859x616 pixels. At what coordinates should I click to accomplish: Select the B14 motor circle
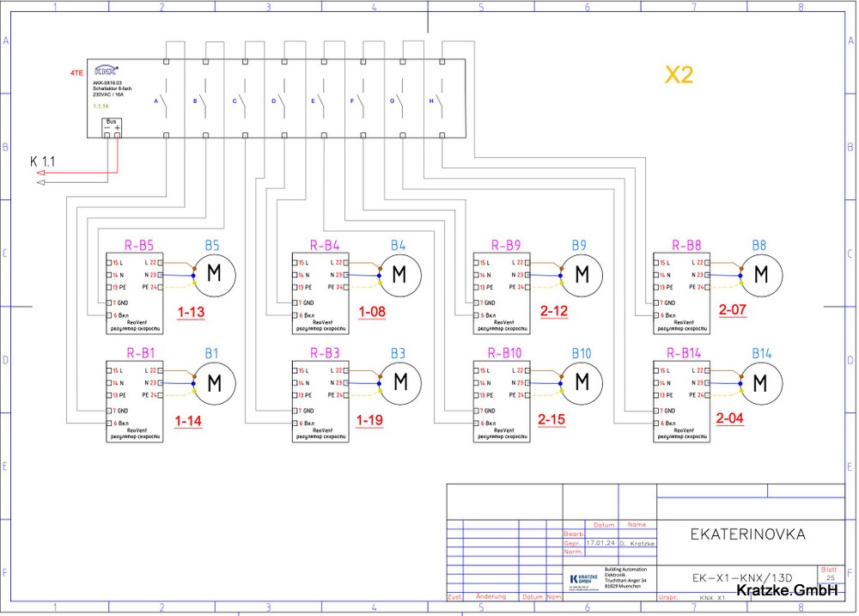762,382
